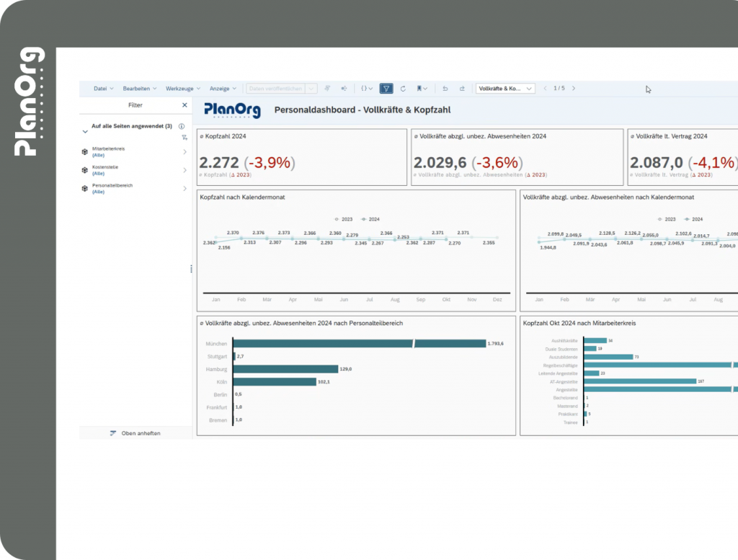Collapse the 'Auf alle Seiten angewendet' section
Screen dimensions: 738x560
[x=85, y=132]
